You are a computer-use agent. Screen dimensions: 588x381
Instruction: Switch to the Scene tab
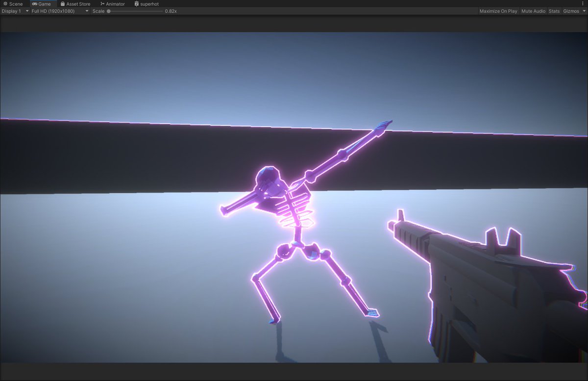click(13, 4)
